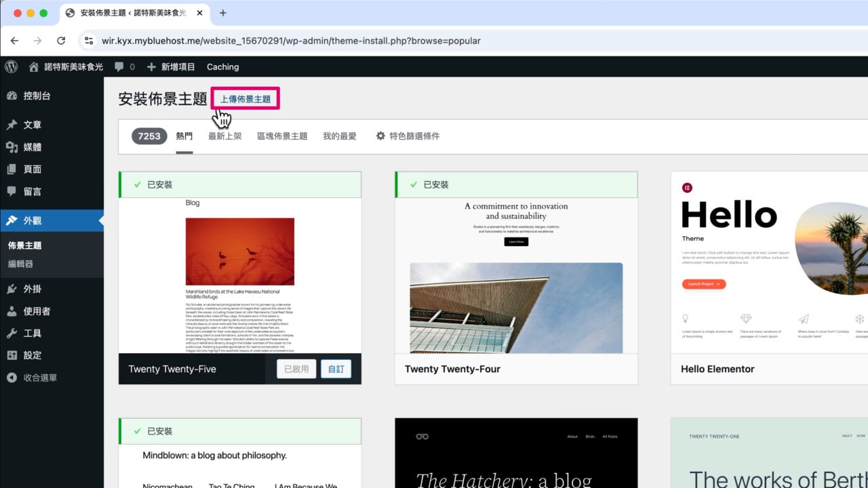Open Hello Elementor theme preview thumbnail
This screenshot has height=488, width=868.
coord(770,262)
